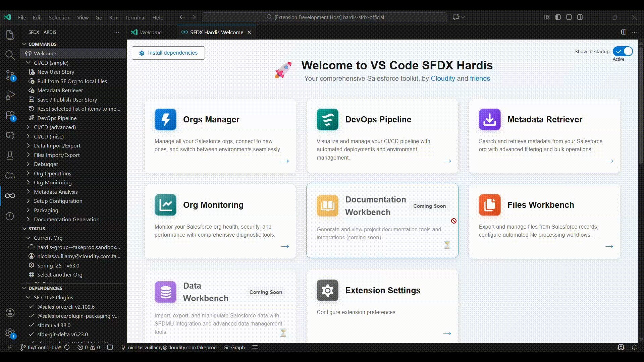Open the Terminal menu
Image resolution: width=644 pixels, height=362 pixels.
pyautogui.click(x=135, y=17)
